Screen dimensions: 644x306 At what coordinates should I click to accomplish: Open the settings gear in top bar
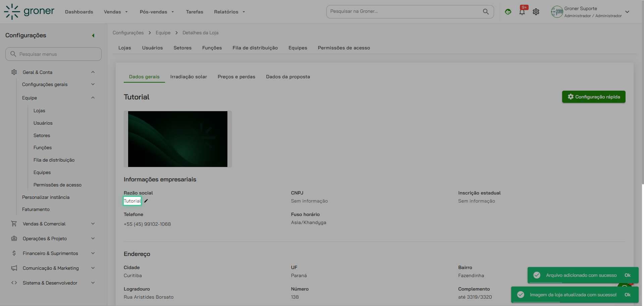[x=536, y=12]
